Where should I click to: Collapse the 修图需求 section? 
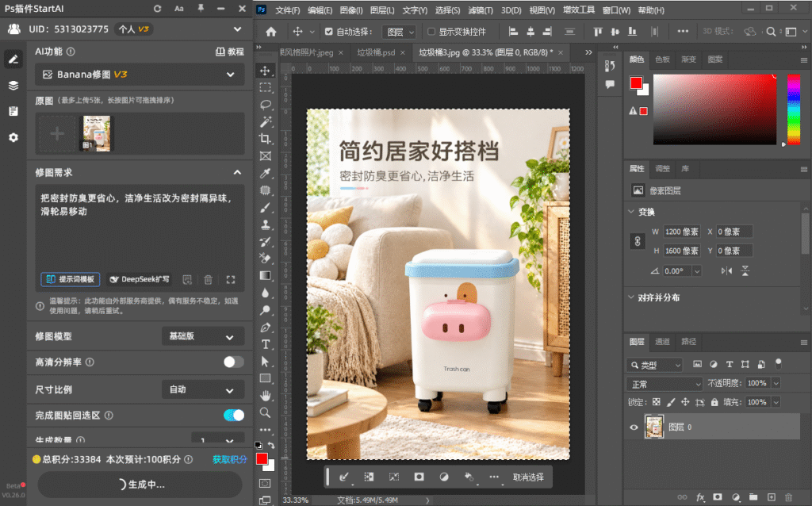coord(237,172)
